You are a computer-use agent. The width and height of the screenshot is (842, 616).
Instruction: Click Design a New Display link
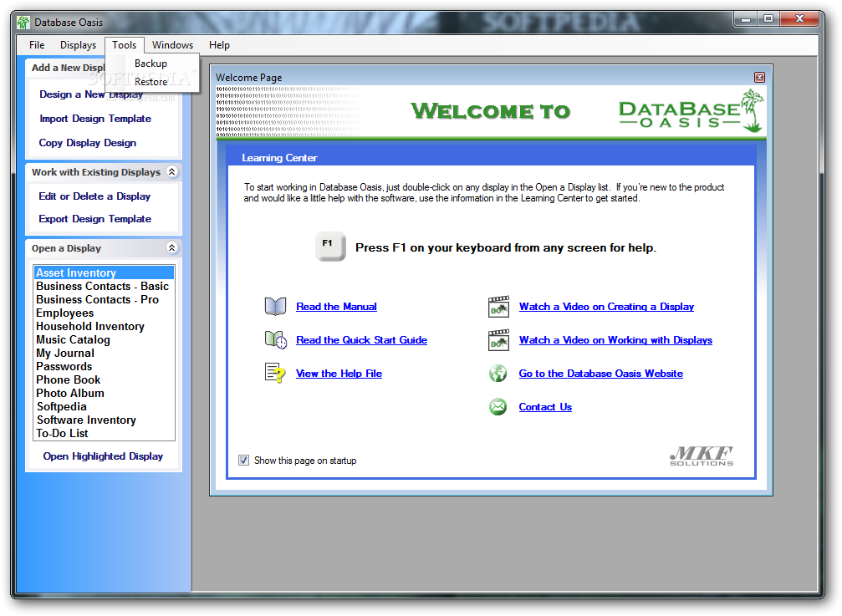tap(91, 94)
